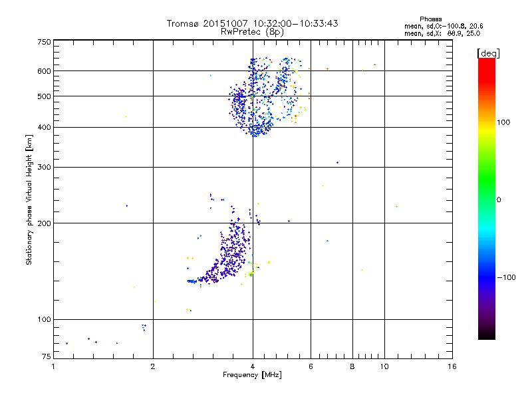Click the 'Phases' header text
532x399 pixels.
430,19
